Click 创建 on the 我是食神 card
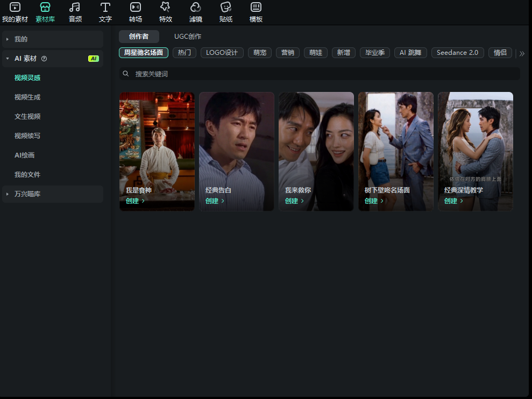This screenshot has width=532, height=399. tap(136, 201)
